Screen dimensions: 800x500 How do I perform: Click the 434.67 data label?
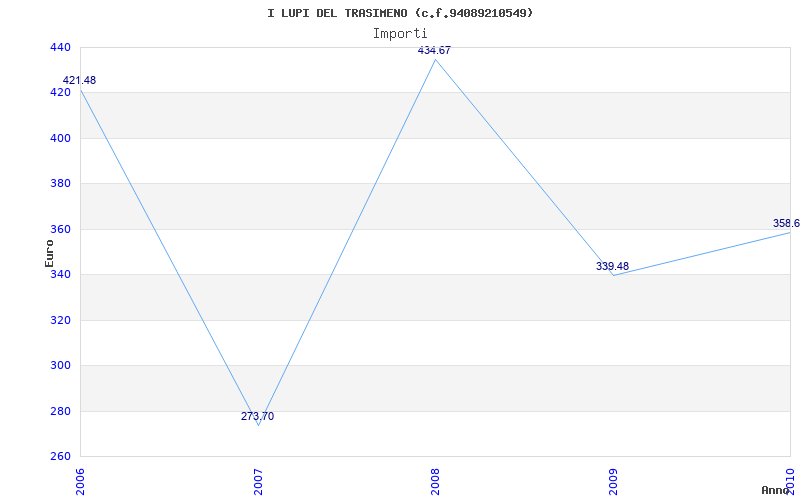(434, 51)
